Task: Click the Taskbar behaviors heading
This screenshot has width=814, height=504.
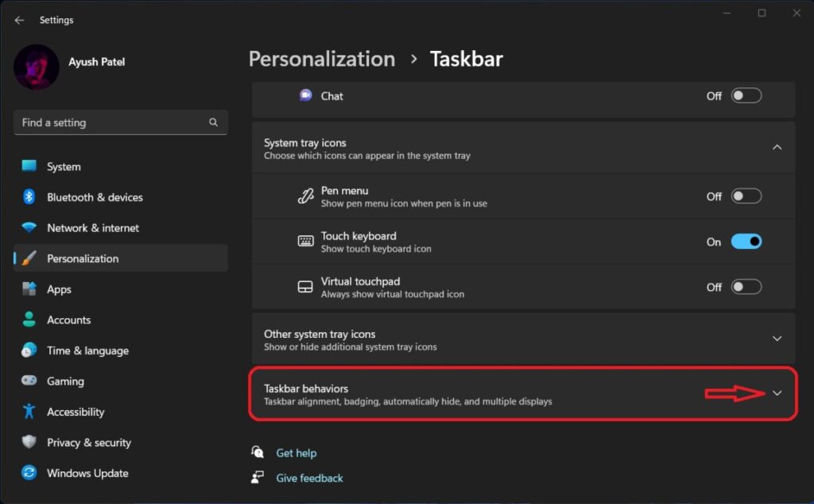Action: pyautogui.click(x=306, y=389)
